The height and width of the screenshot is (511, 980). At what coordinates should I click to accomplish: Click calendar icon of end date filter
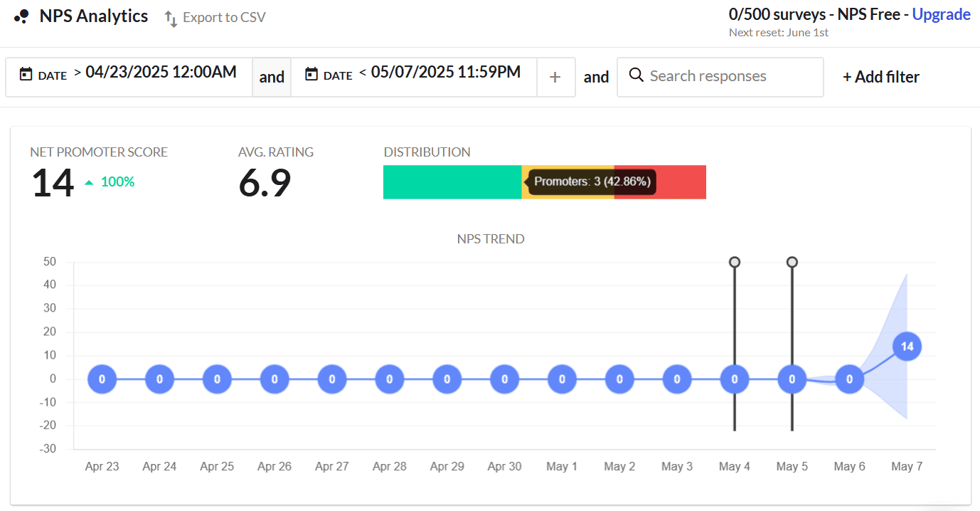(x=311, y=74)
